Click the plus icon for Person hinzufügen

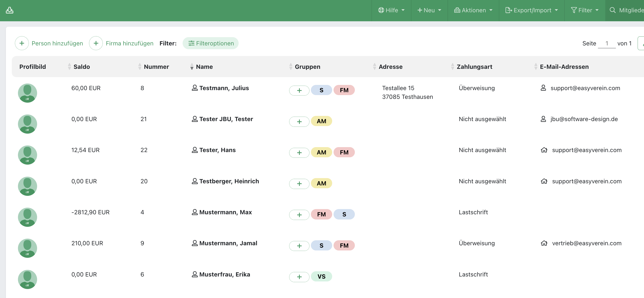22,43
